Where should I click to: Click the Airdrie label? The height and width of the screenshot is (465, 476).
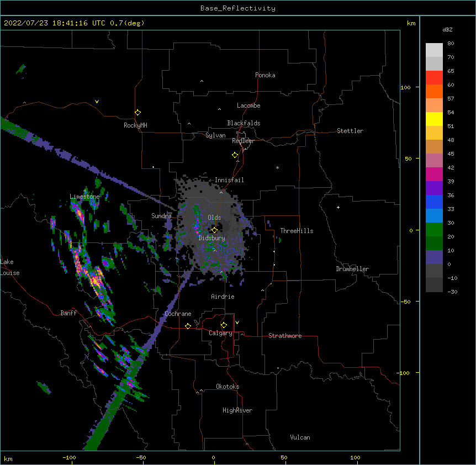[223, 297]
